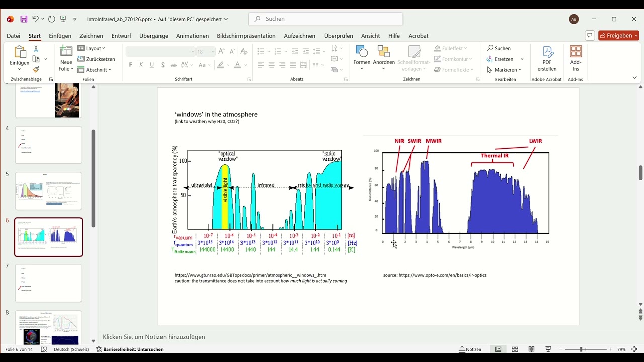Check spelling icon in the status bar

pos(44,349)
